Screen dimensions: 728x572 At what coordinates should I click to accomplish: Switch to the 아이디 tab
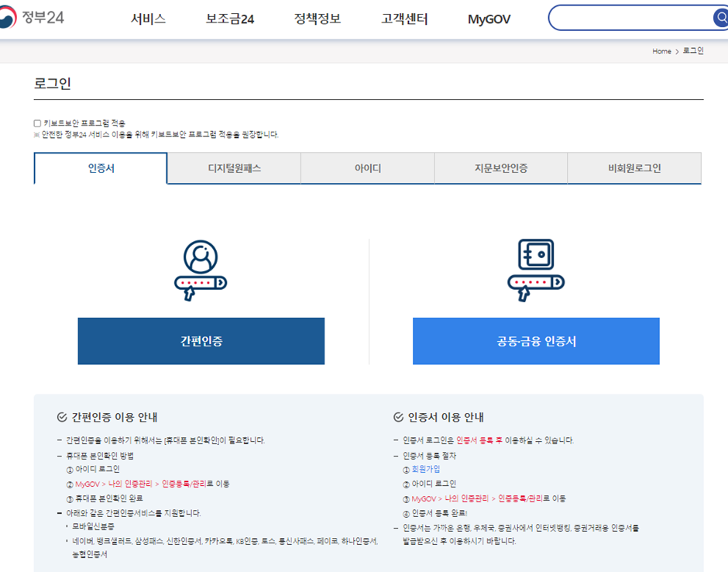(x=368, y=168)
